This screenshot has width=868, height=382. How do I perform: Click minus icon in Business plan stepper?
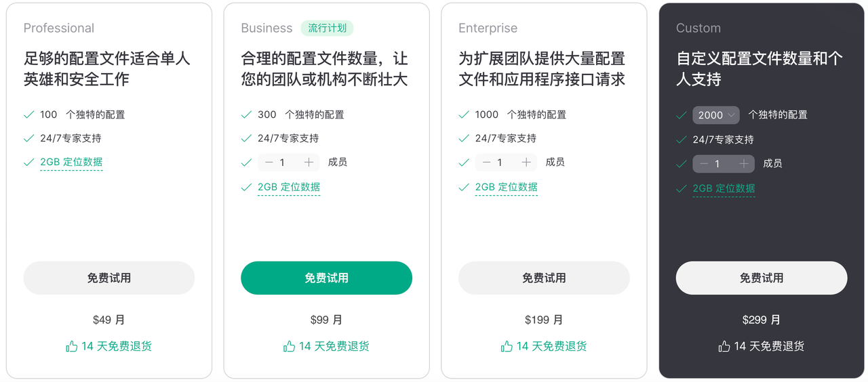click(269, 163)
